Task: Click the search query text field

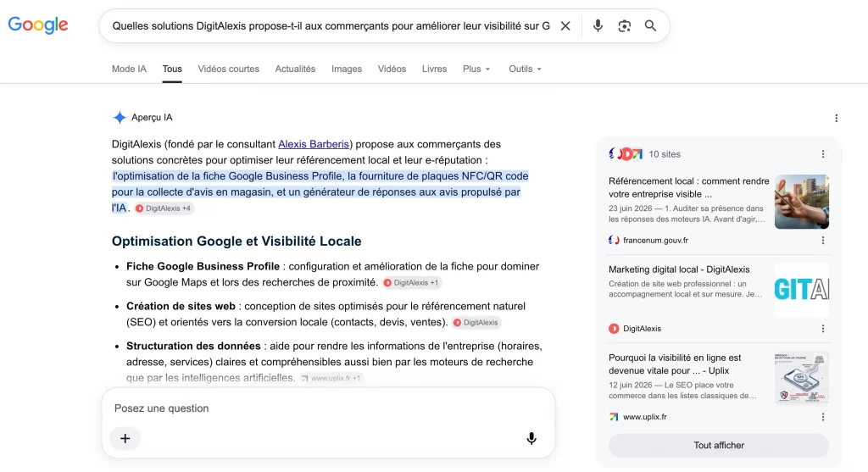Action: tap(331, 26)
